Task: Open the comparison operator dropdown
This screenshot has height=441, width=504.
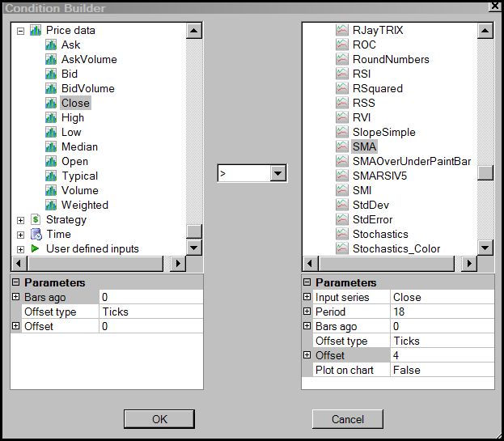Action: (x=278, y=173)
